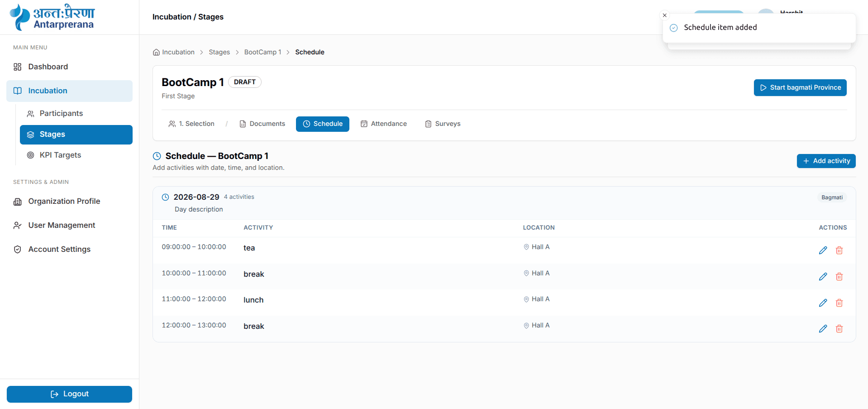Switch to the 1. Selection tab
This screenshot has width=868, height=409.
point(191,124)
